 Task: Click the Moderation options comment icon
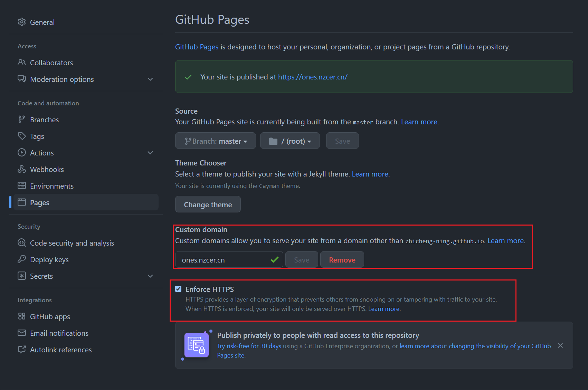point(22,79)
